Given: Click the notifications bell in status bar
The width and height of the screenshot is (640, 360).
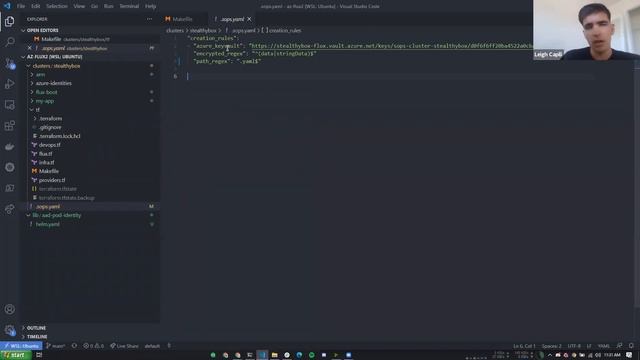Looking at the screenshot, I should tap(631, 346).
